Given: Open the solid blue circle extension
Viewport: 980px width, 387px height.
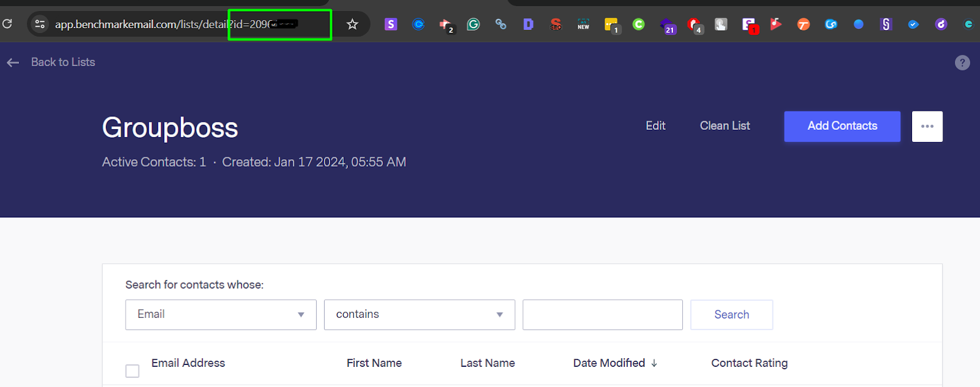Looking at the screenshot, I should (x=859, y=24).
